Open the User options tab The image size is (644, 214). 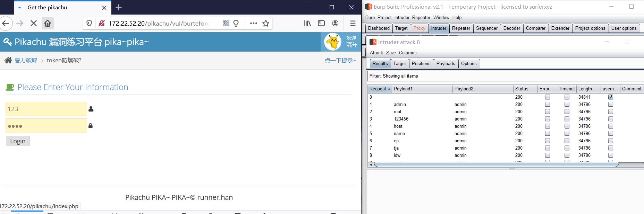pyautogui.click(x=624, y=28)
